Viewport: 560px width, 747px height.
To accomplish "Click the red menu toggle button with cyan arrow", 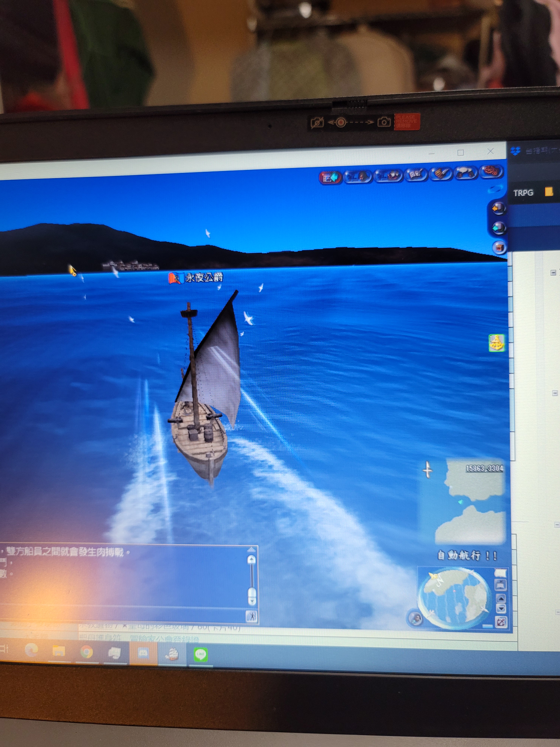I will coord(330,177).
